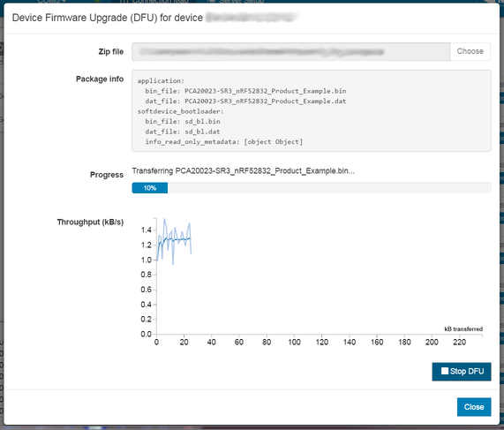Click the empty part of the progress bar
The width and height of the screenshot is (504, 430).
point(329,188)
